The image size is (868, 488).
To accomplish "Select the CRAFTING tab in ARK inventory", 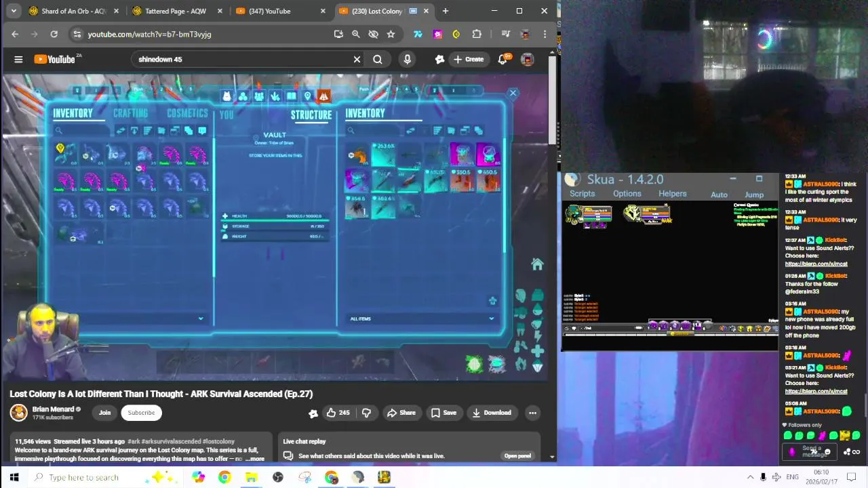I will pos(130,113).
